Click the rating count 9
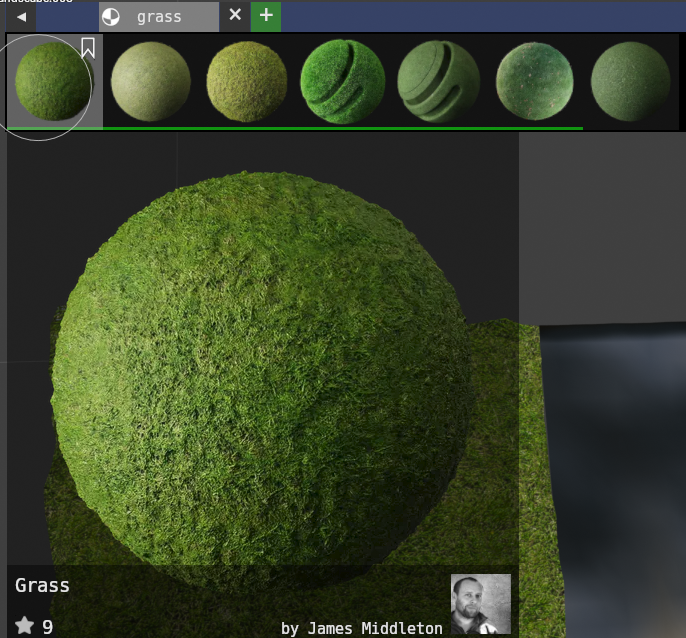This screenshot has height=638, width=686. [x=47, y=627]
